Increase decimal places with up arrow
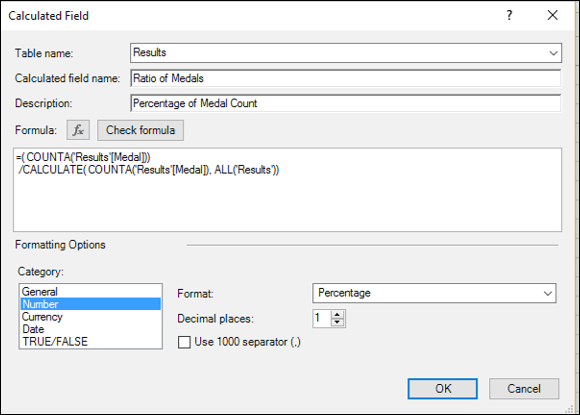 (337, 315)
